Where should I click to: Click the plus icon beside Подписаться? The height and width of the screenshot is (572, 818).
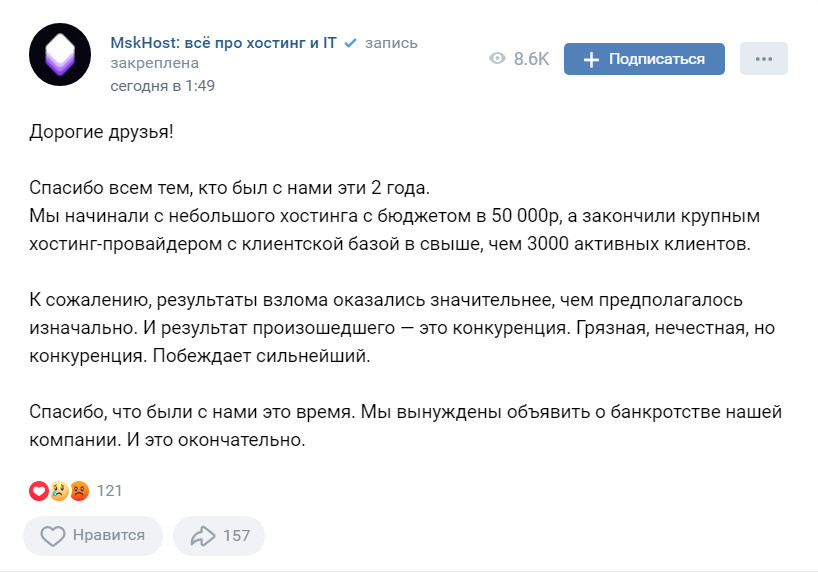(591, 59)
